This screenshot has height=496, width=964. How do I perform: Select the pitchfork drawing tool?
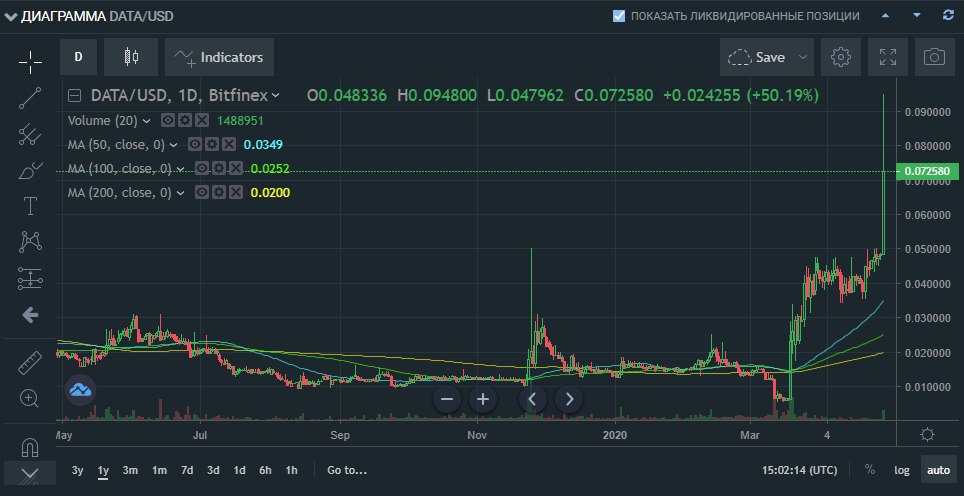[30, 134]
